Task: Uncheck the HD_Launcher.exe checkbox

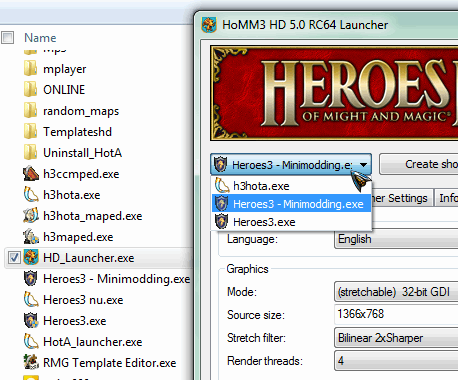Action: [x=14, y=258]
